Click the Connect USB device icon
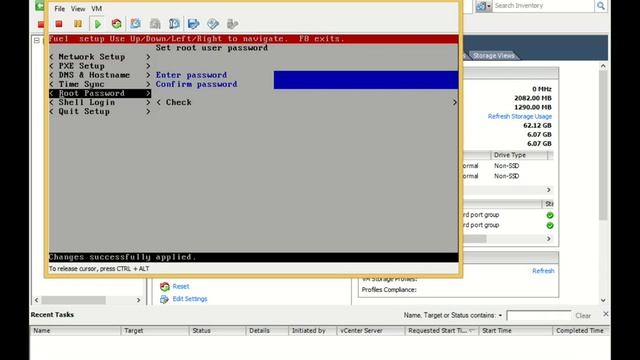This screenshot has height=360, width=640. pos(232,24)
